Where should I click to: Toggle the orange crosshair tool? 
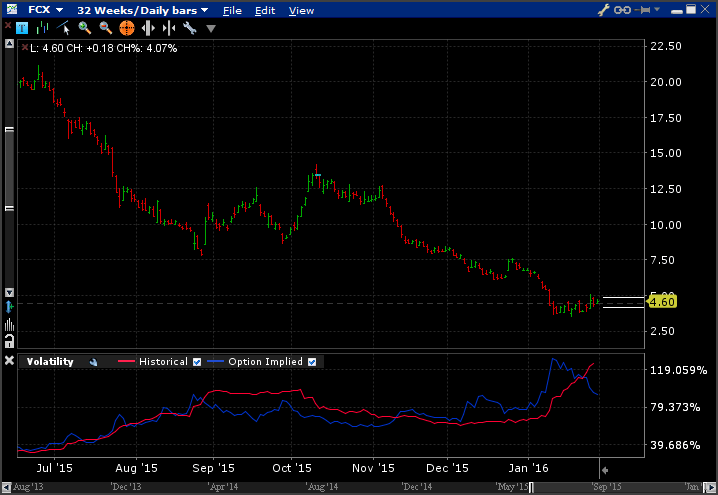pos(127,28)
